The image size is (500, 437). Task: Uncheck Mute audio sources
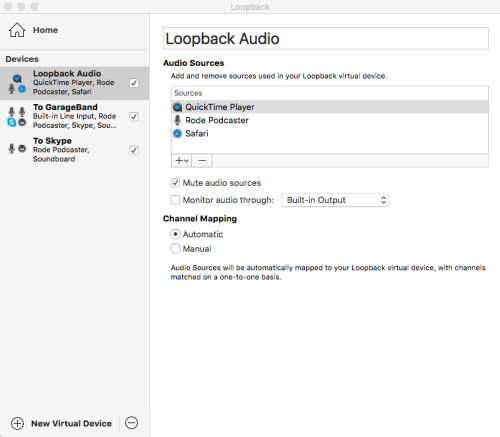pos(175,183)
